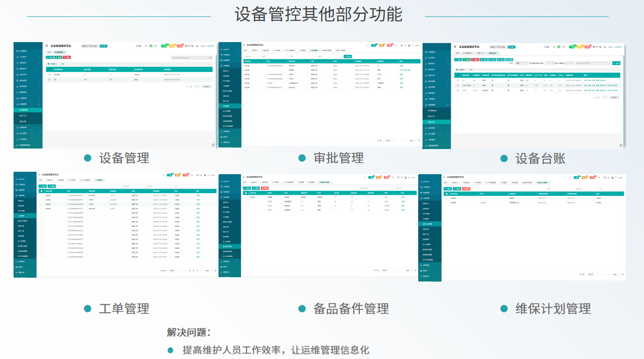
Task: Click the help chat icon in 设备台账 screenshot
Action: click(x=622, y=144)
